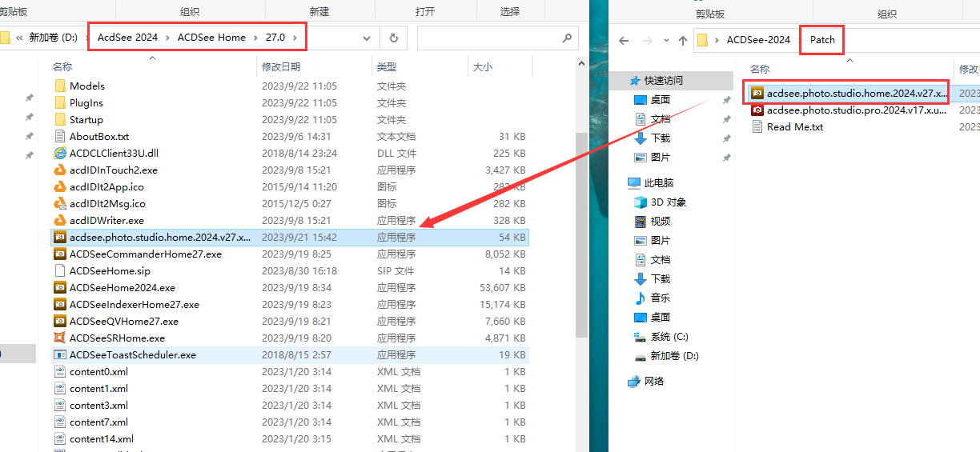Click 新加卷 (D:) breadcrumb segment
980x452 pixels.
click(54, 38)
